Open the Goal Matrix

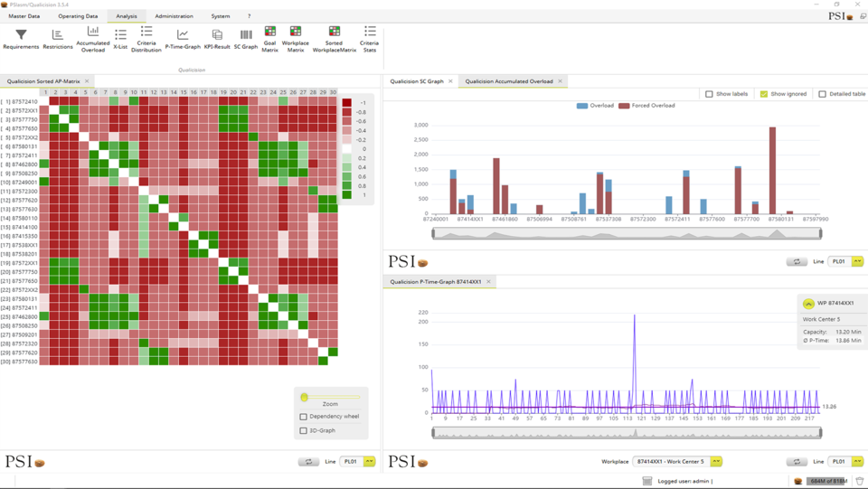pos(269,40)
